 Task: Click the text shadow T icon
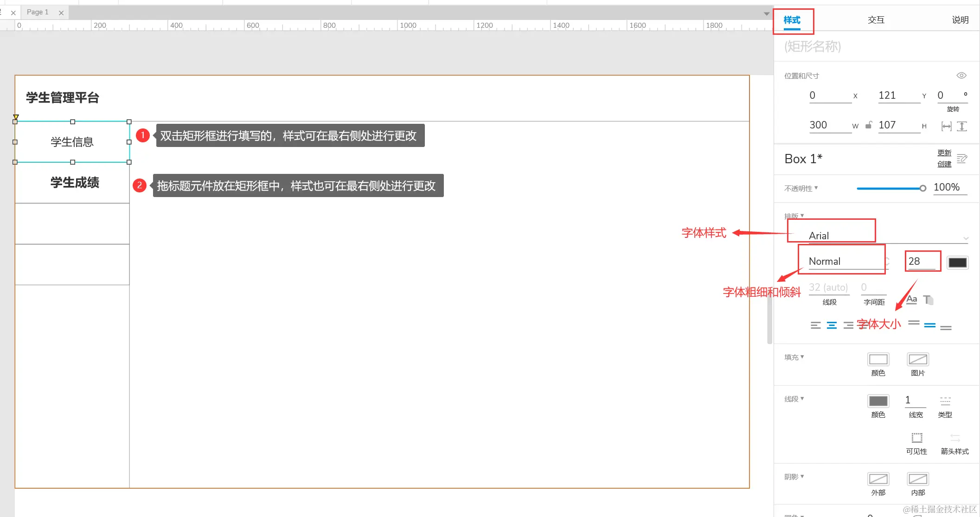[x=928, y=300]
